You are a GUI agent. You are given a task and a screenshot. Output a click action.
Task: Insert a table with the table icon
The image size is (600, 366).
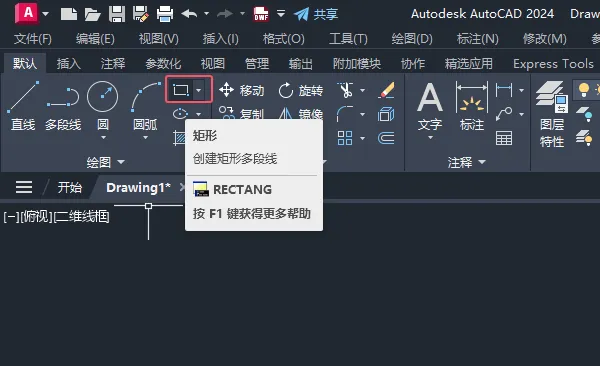coord(504,138)
